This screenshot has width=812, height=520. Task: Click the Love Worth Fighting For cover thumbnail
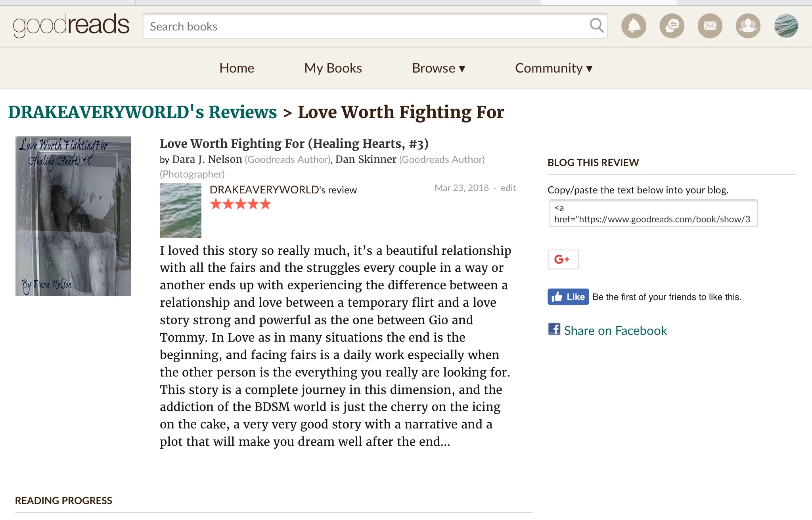pyautogui.click(x=73, y=216)
